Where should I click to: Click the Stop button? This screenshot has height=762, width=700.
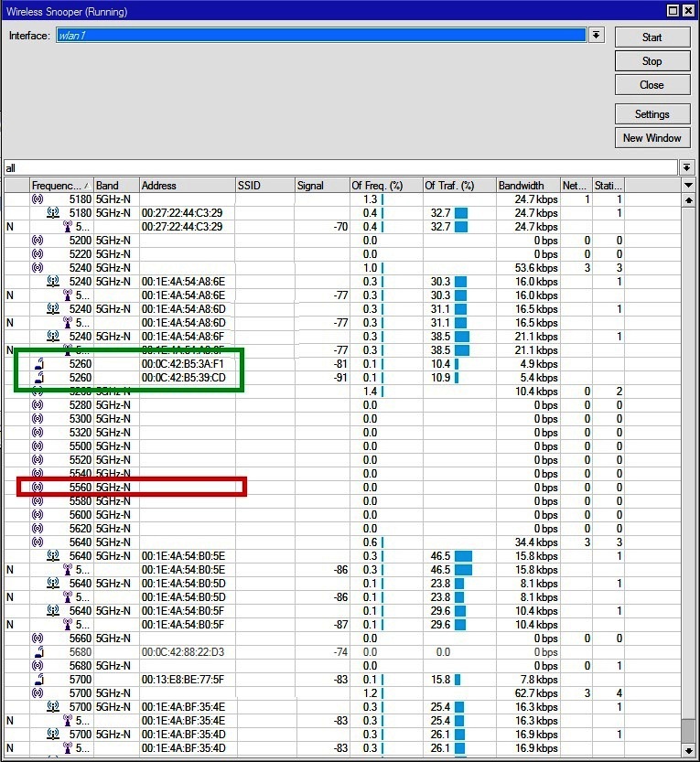coord(652,61)
